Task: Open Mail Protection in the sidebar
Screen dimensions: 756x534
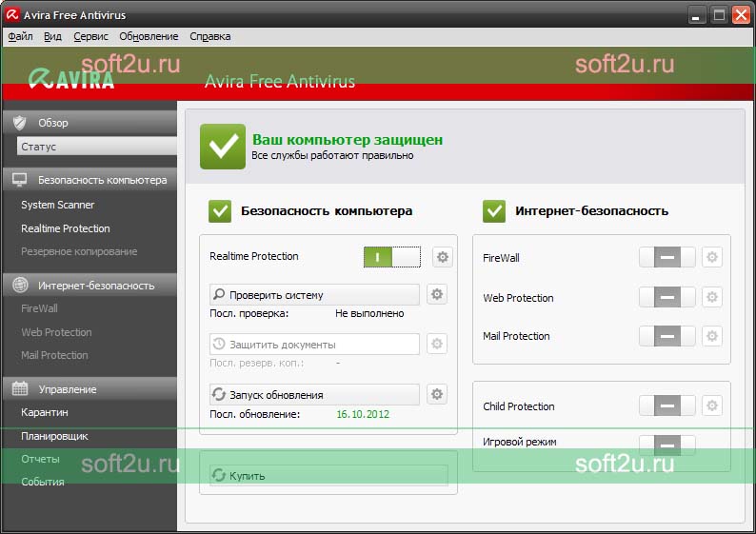Action: click(54, 355)
